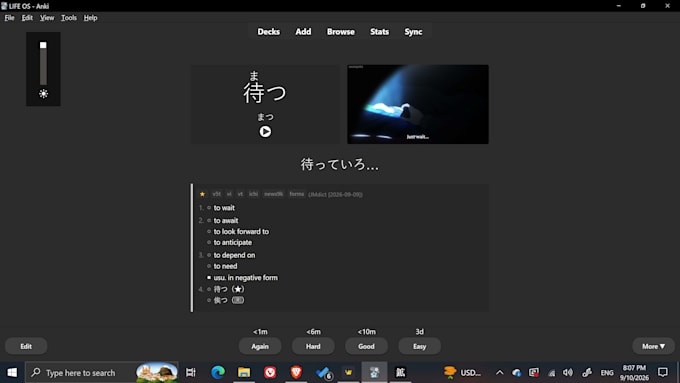Screen dimensions: 680x383
Task: Open the USD currency taskbar widget
Action: coord(463,372)
